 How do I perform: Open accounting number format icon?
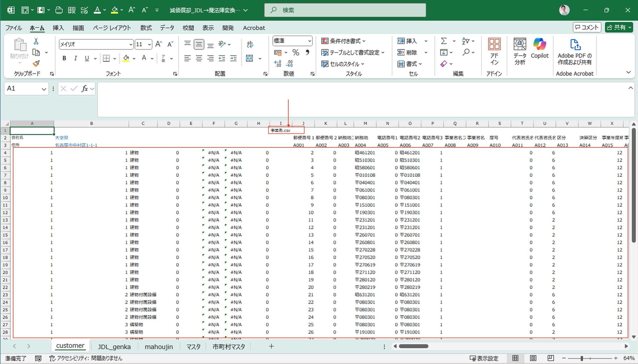[x=278, y=53]
